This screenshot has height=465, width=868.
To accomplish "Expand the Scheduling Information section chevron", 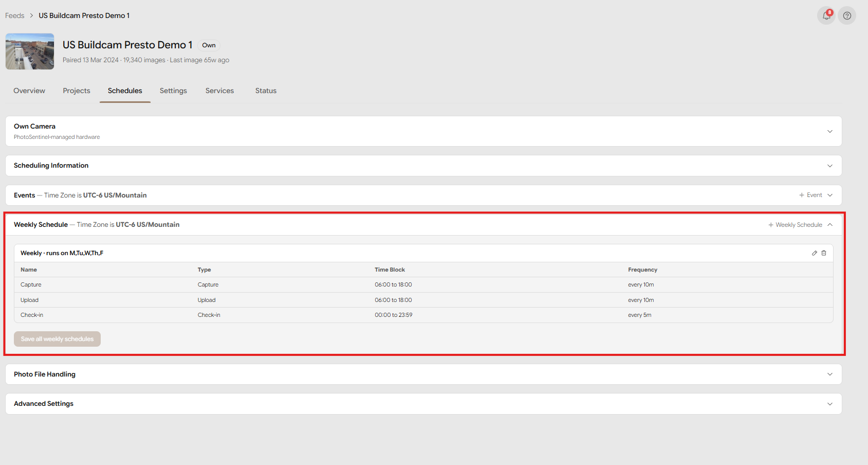I will coord(829,166).
